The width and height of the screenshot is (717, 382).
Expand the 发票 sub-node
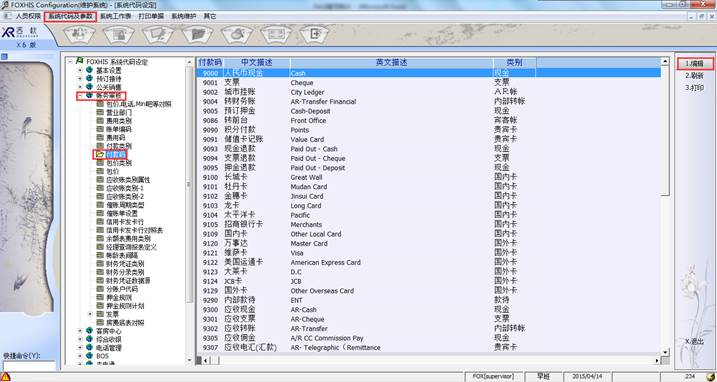[90, 314]
